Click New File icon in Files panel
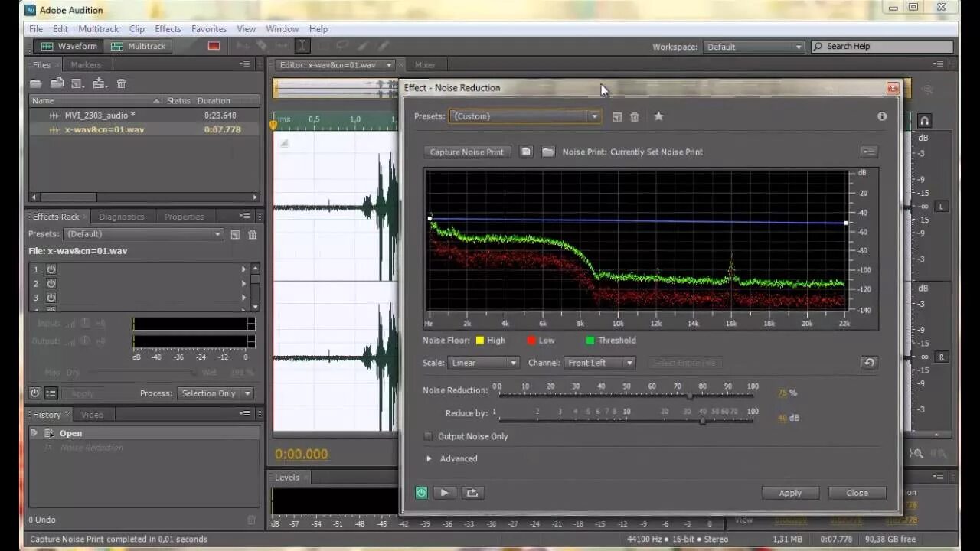980x551 pixels. point(77,83)
